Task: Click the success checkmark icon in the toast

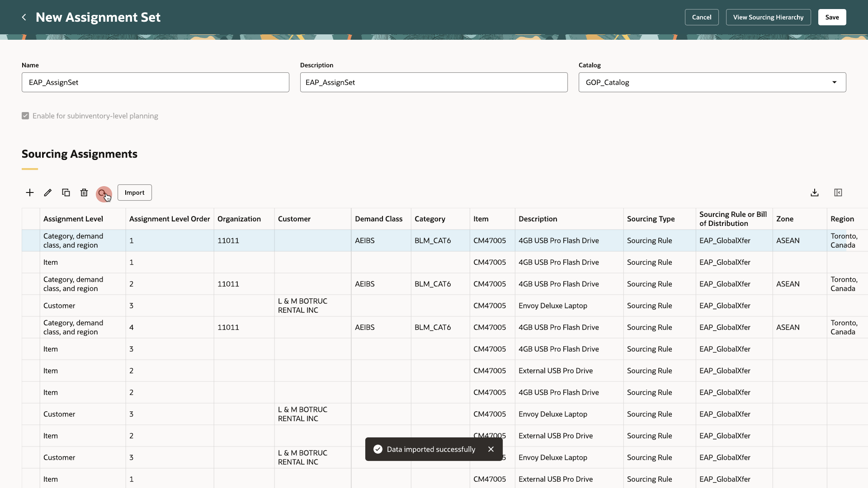Action: [x=378, y=449]
